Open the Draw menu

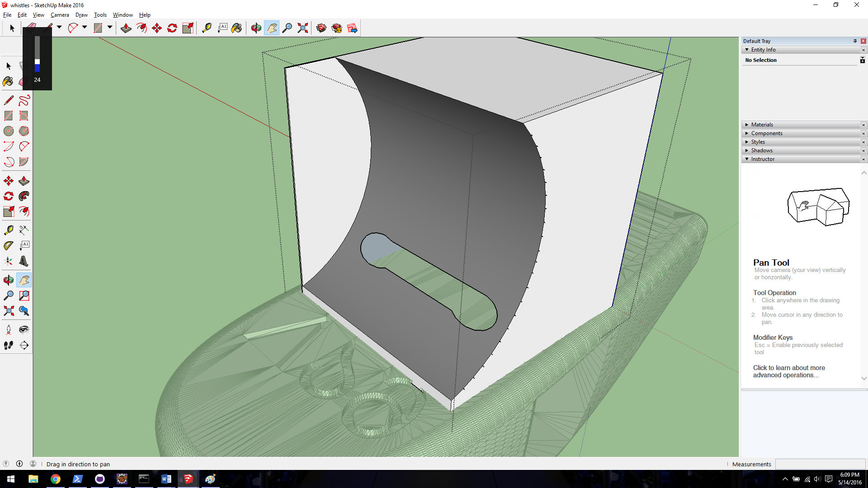[x=81, y=15]
